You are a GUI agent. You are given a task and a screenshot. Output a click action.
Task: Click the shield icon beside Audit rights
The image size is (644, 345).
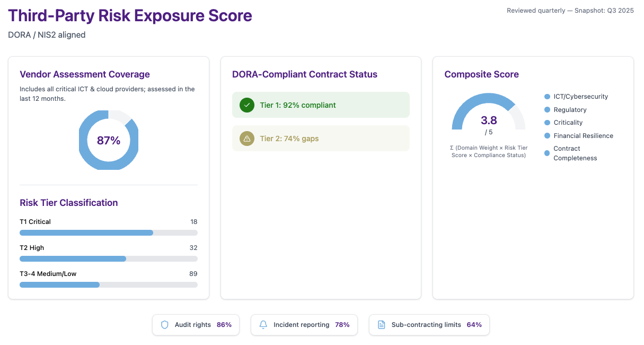point(164,325)
